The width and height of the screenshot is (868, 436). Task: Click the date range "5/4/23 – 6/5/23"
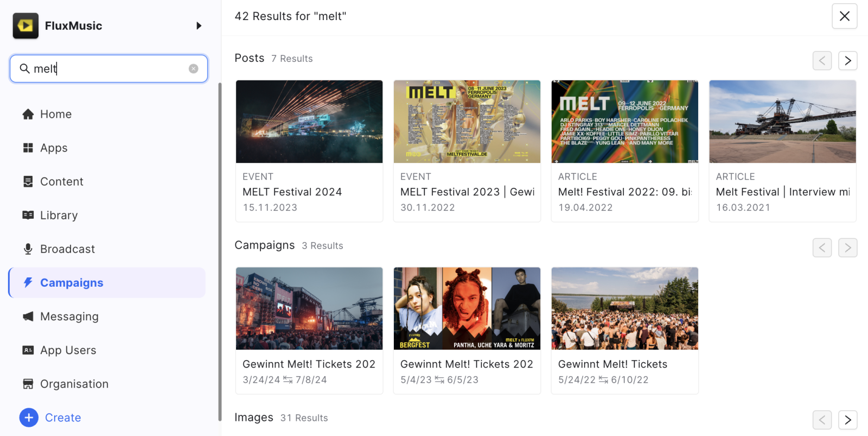pyautogui.click(x=439, y=380)
